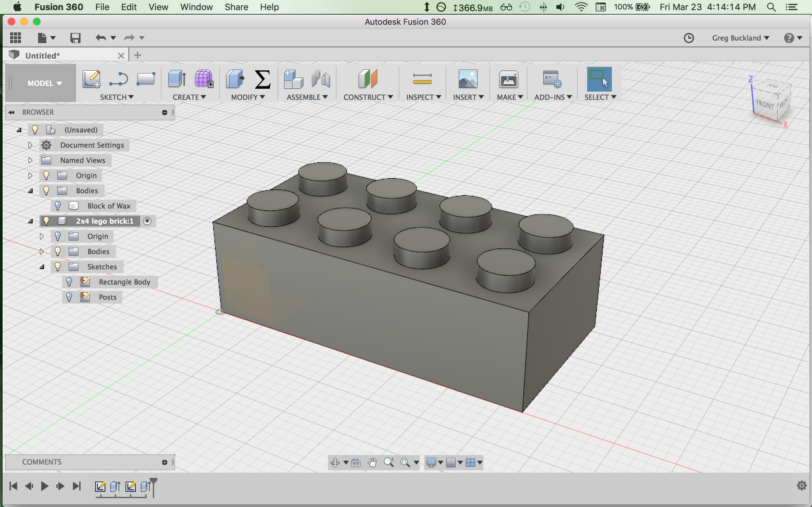Open the Data Panel grid icon
Image resolution: width=812 pixels, height=507 pixels.
pyautogui.click(x=16, y=38)
